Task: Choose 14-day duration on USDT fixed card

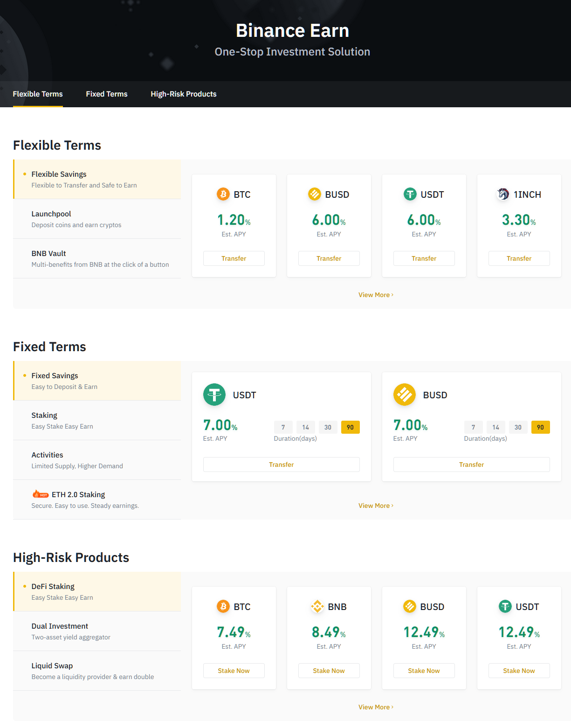Action: (305, 427)
